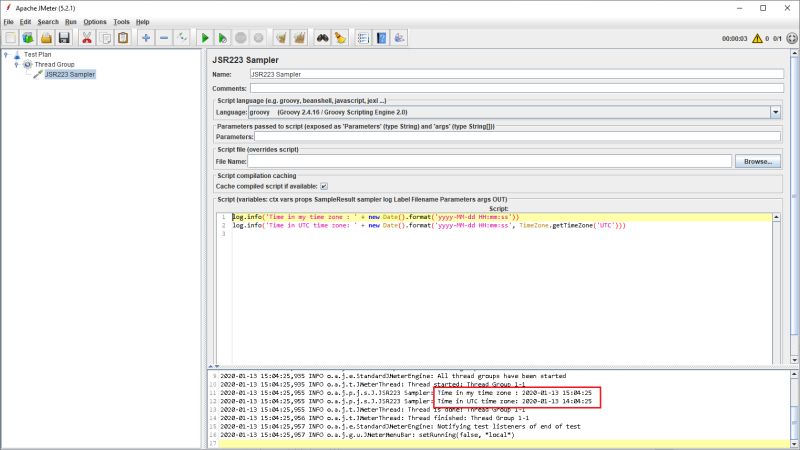Click the Cut scissors icon
The width and height of the screenshot is (800, 450).
[87, 38]
